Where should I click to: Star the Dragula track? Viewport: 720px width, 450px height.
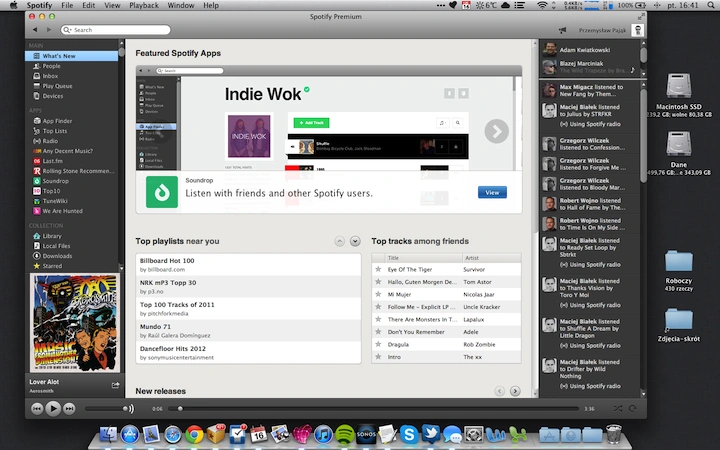378,344
